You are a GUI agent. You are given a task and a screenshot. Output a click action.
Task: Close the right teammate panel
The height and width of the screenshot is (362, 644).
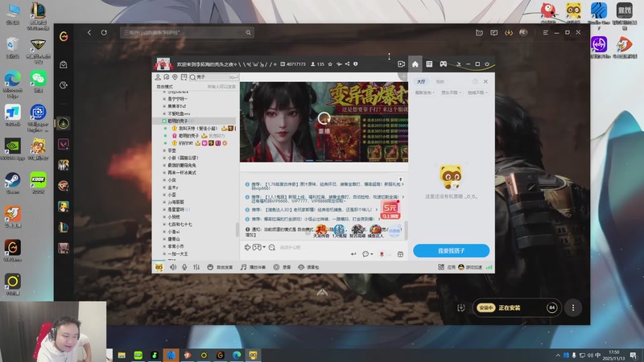(x=485, y=82)
